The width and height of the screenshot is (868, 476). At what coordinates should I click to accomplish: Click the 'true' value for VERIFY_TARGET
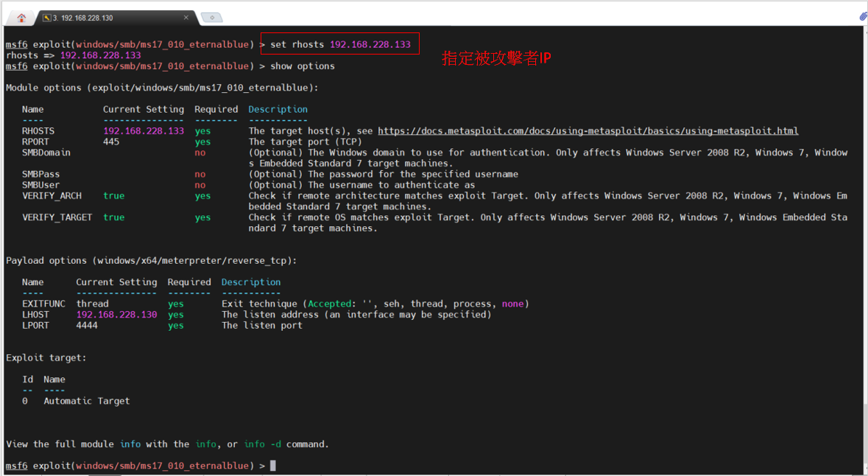[x=113, y=217]
